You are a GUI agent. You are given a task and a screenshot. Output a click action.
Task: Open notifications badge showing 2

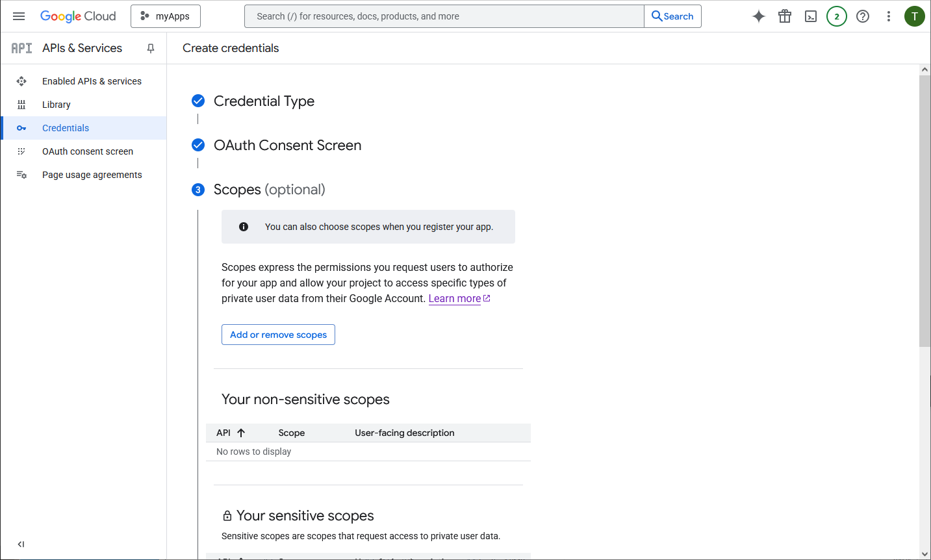pyautogui.click(x=837, y=16)
